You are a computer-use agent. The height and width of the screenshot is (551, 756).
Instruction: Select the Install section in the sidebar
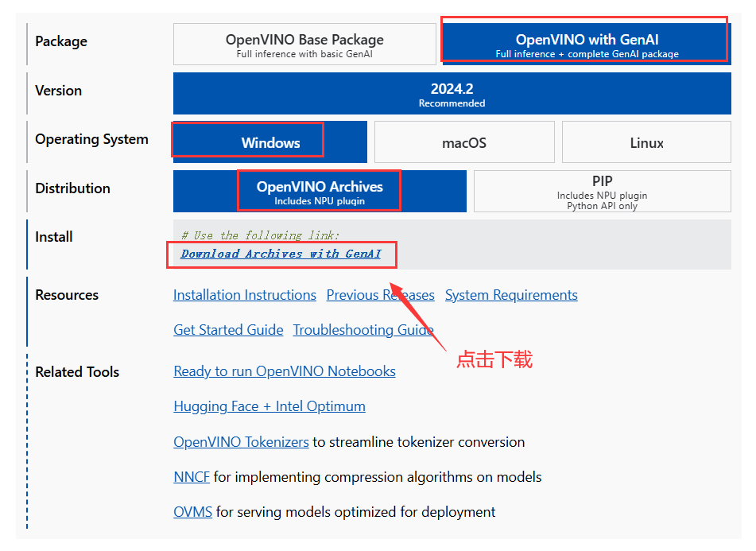pos(53,236)
